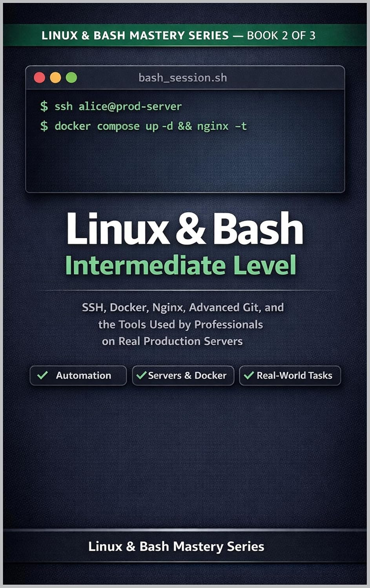The image size is (370, 588).
Task: Click the Book 2 of 3 banner text
Action: click(281, 35)
